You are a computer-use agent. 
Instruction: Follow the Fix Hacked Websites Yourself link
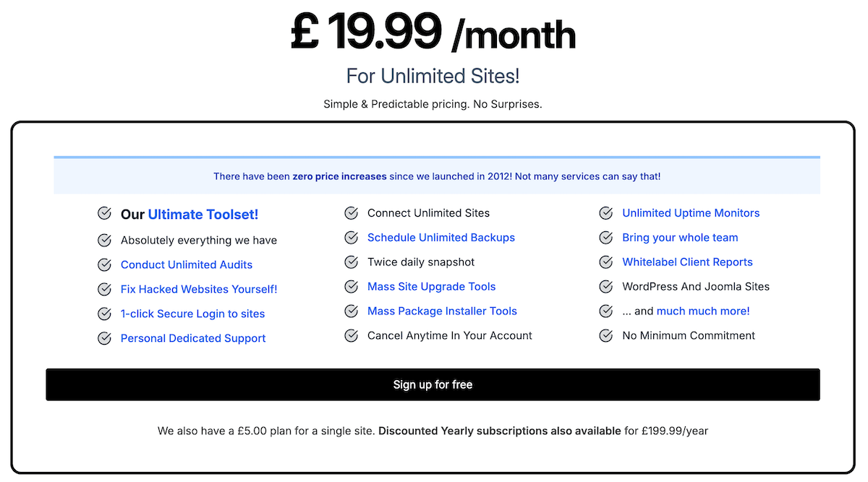[x=199, y=289]
